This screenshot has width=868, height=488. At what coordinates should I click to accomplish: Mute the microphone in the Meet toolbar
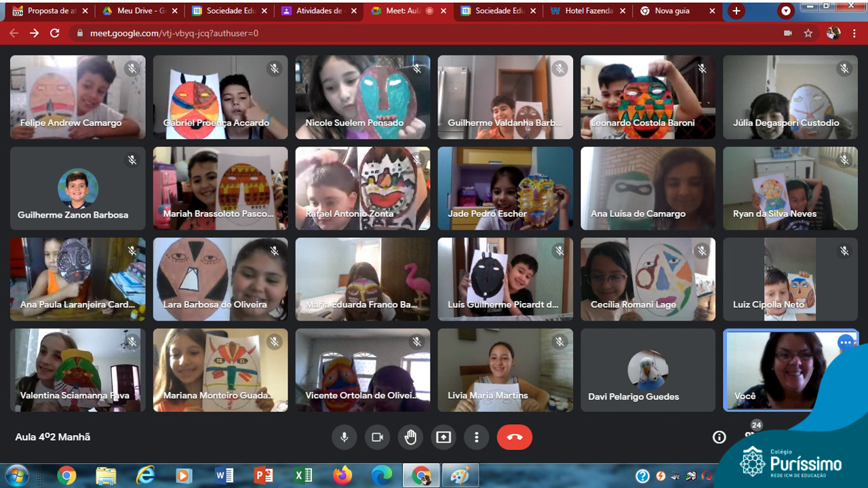click(x=344, y=437)
